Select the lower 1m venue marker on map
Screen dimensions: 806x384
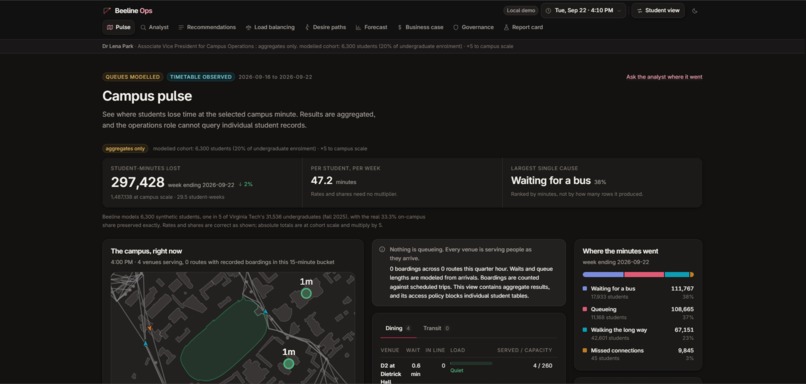(x=289, y=364)
